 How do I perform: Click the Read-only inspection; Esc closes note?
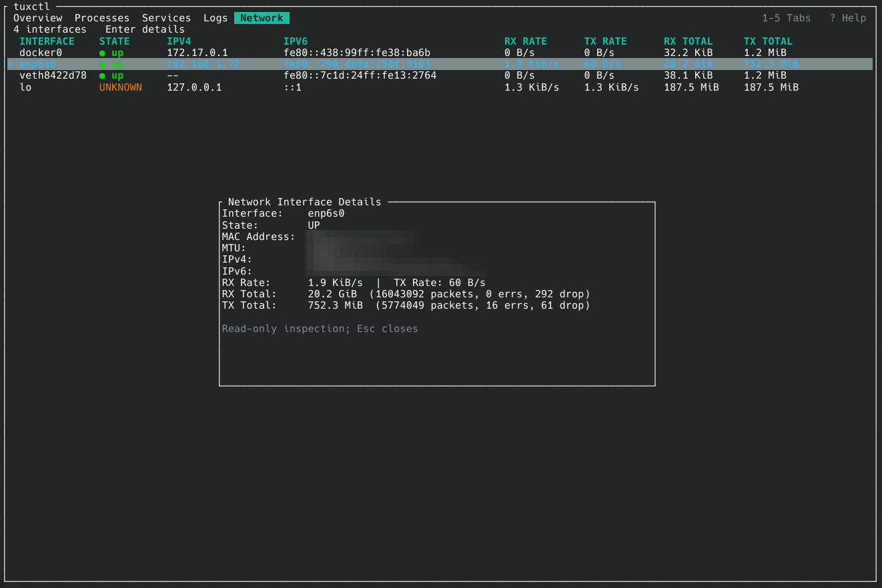click(x=320, y=329)
